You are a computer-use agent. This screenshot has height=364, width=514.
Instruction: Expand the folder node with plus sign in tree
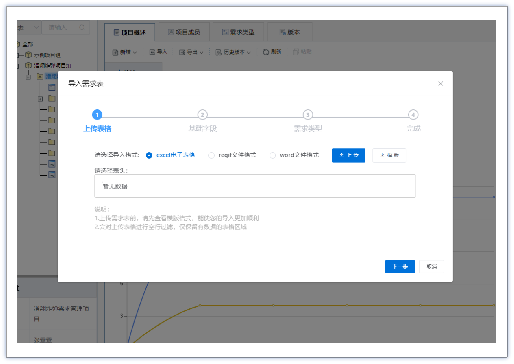tap(40, 99)
